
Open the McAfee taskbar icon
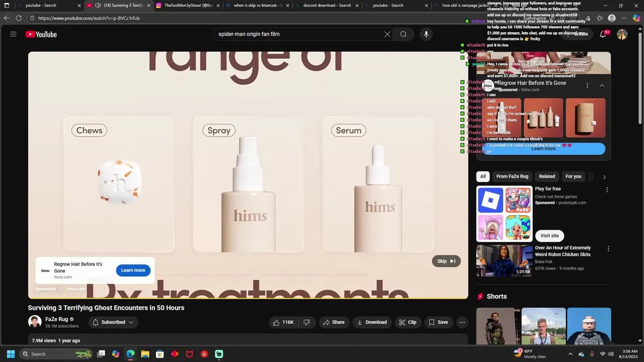point(190,354)
